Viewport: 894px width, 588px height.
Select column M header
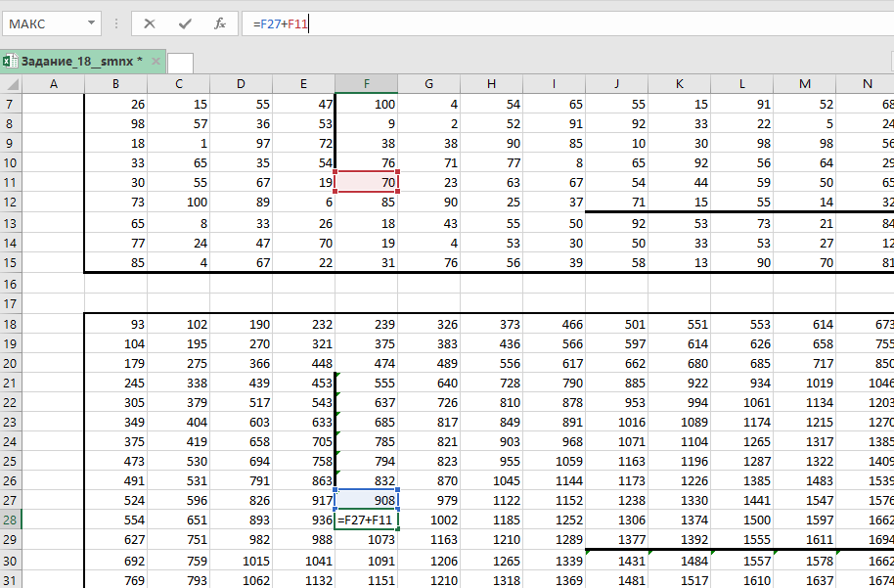click(x=804, y=84)
